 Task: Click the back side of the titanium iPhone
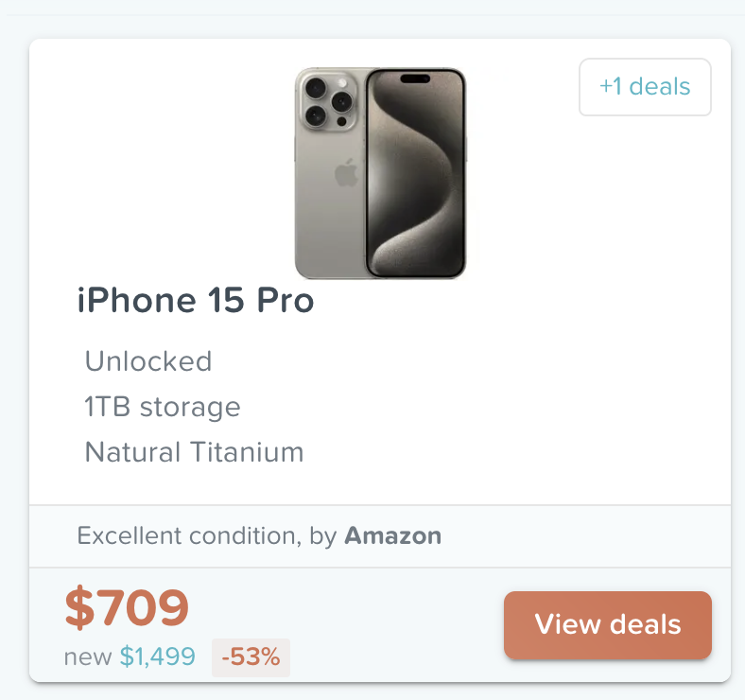click(331, 218)
